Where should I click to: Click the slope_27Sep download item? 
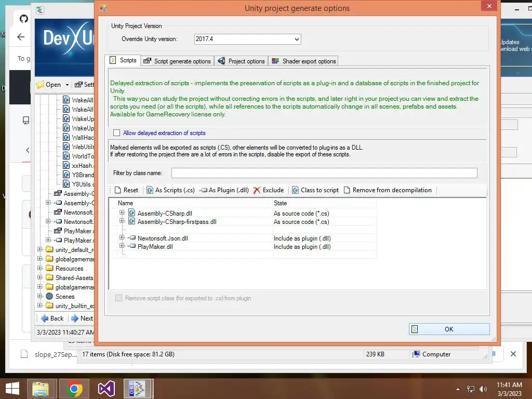48,354
